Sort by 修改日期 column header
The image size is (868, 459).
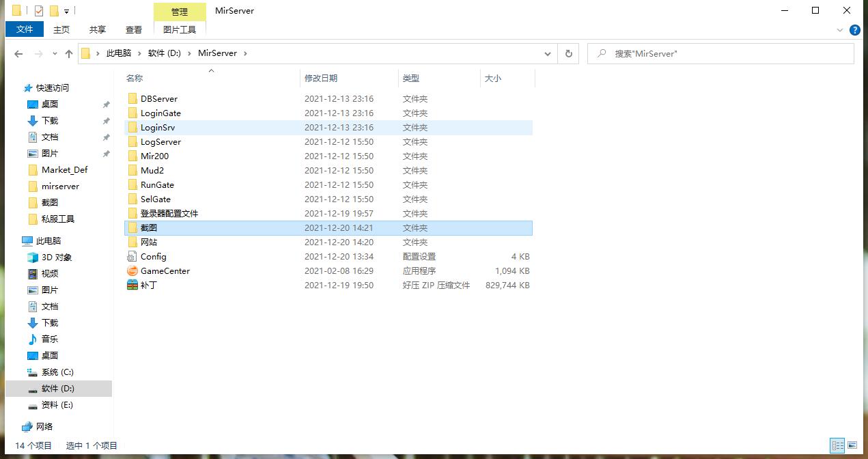(x=321, y=79)
